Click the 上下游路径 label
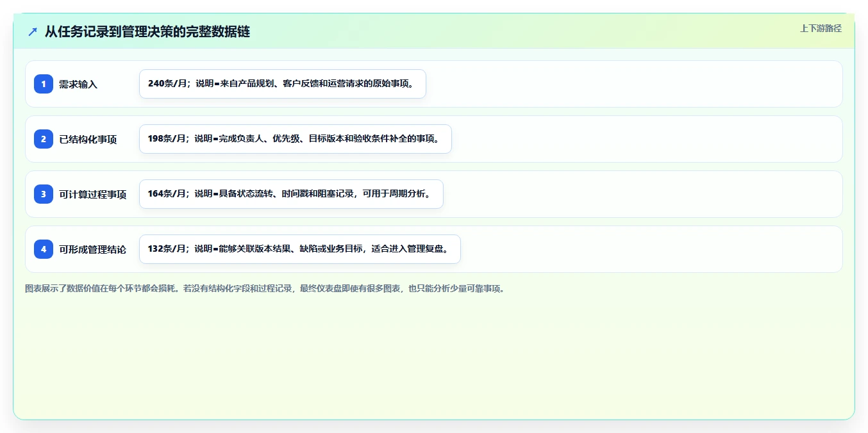Screen dimensions: 868x433 (x=821, y=28)
